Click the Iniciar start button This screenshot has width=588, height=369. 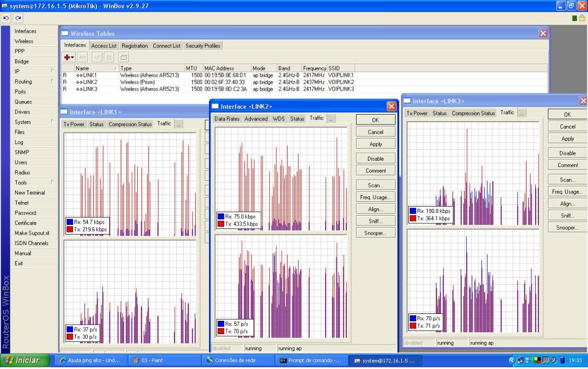pyautogui.click(x=25, y=360)
